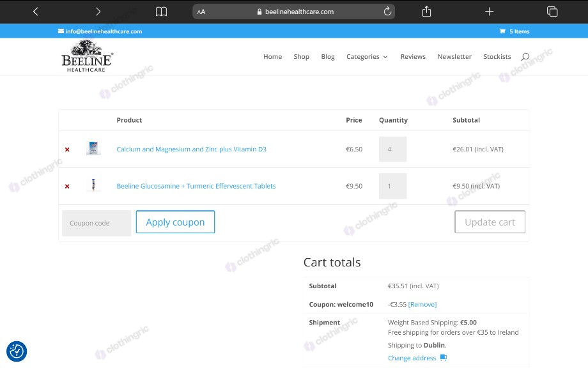Click the Subtotal column header

(x=466, y=120)
